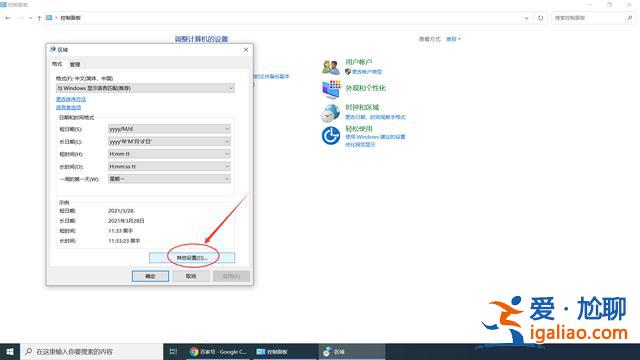Click the Appearance and Personalization monitor icon
Viewport: 640px width, 360px height.
[331, 89]
